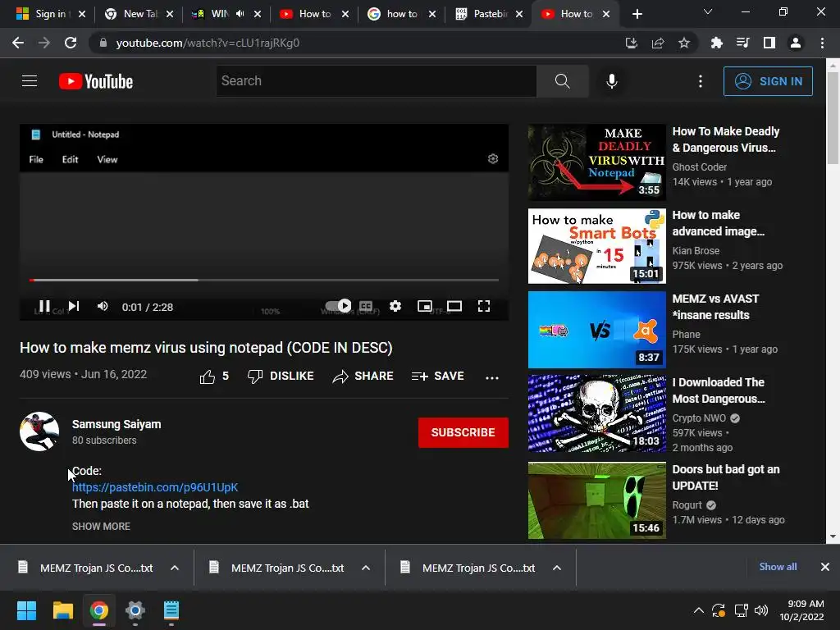Viewport: 840px width, 630px height.
Task: Go back in browser history
Action: coord(18,43)
